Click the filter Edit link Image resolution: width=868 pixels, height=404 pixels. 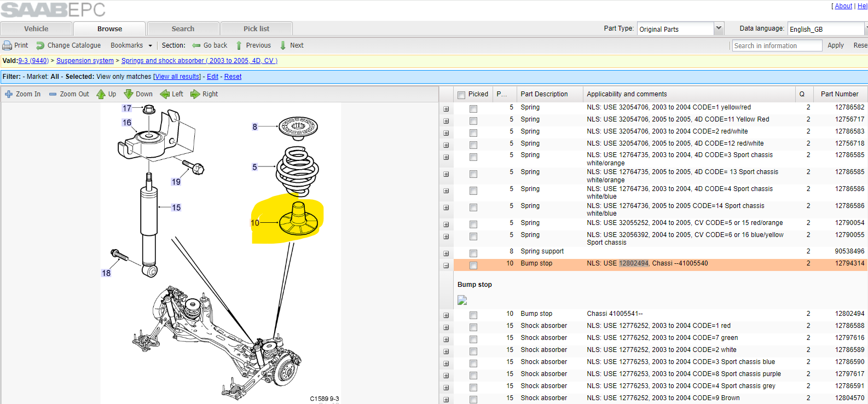click(212, 77)
